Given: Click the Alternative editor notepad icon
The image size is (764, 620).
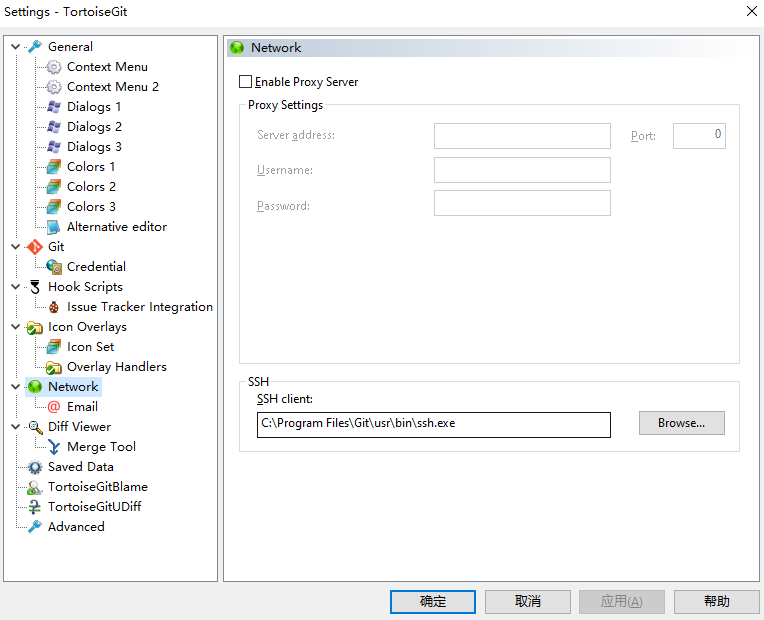Looking at the screenshot, I should 54,227.
